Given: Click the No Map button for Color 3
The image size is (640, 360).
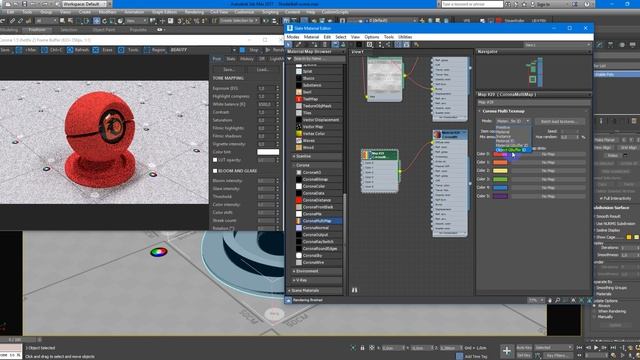Looking at the screenshot, I should (x=548, y=179).
